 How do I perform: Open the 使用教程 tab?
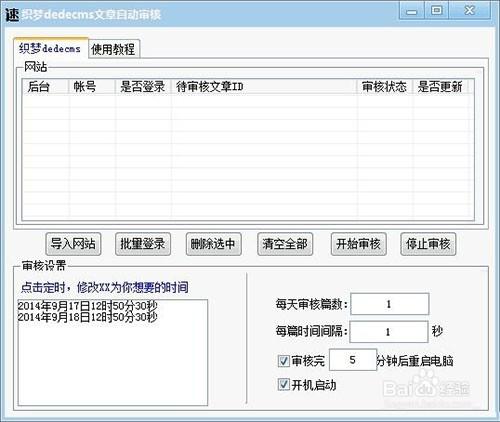(113, 49)
